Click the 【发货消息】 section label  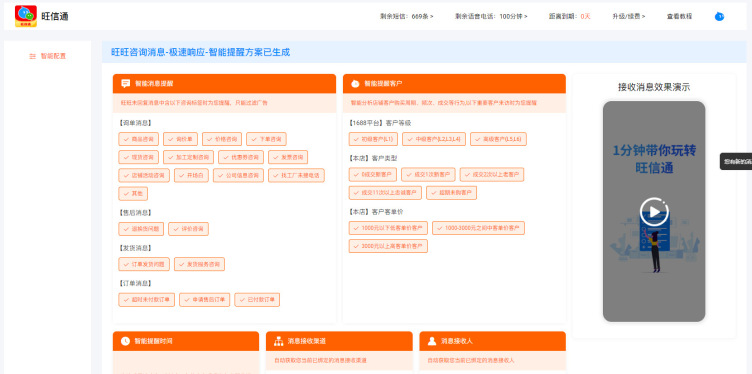coord(134,248)
